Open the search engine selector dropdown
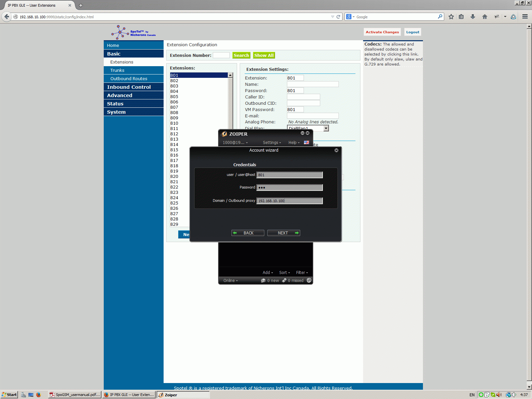 coord(350,17)
